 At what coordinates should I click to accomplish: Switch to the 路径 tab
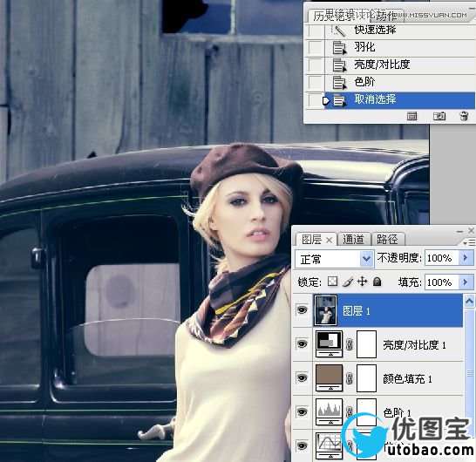click(387, 240)
